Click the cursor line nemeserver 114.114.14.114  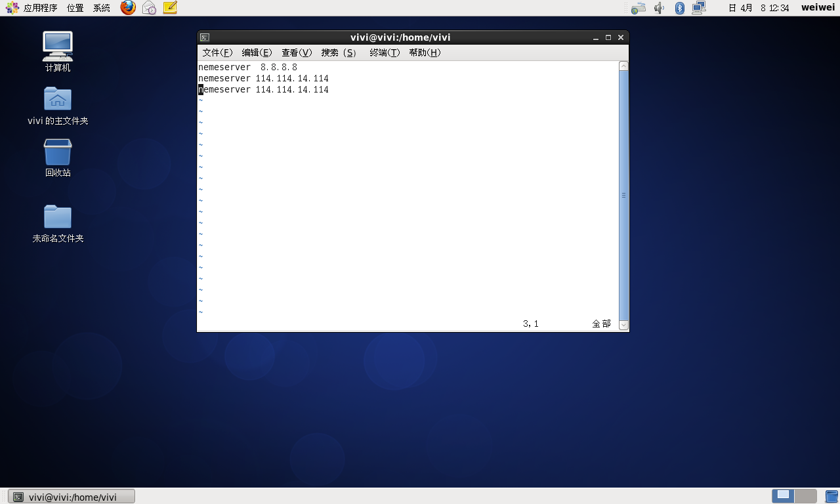pos(263,89)
